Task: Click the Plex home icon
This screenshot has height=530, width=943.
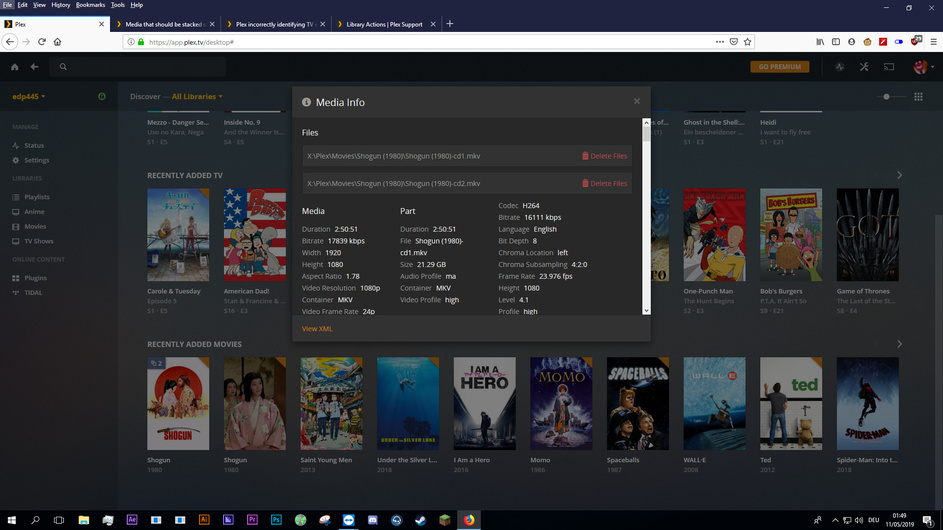Action: tap(14, 67)
